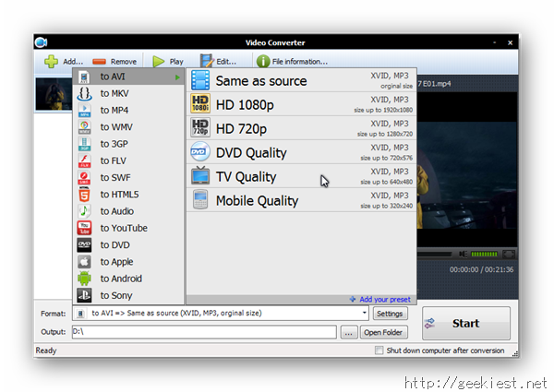Image resolution: width=554 pixels, height=392 pixels.
Task: Click the Add your preset link
Action: point(385,299)
